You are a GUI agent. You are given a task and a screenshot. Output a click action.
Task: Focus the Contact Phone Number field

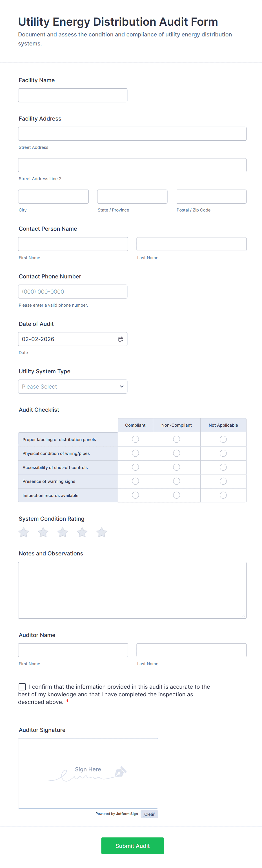(x=73, y=291)
